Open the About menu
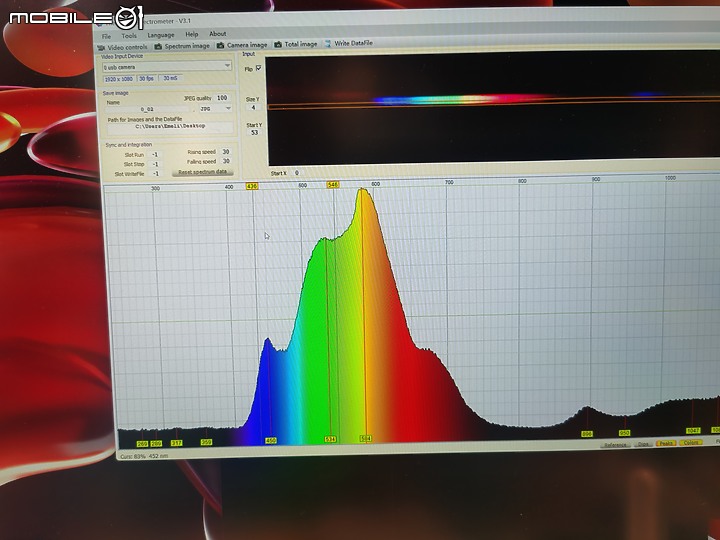The height and width of the screenshot is (540, 720). click(x=218, y=34)
